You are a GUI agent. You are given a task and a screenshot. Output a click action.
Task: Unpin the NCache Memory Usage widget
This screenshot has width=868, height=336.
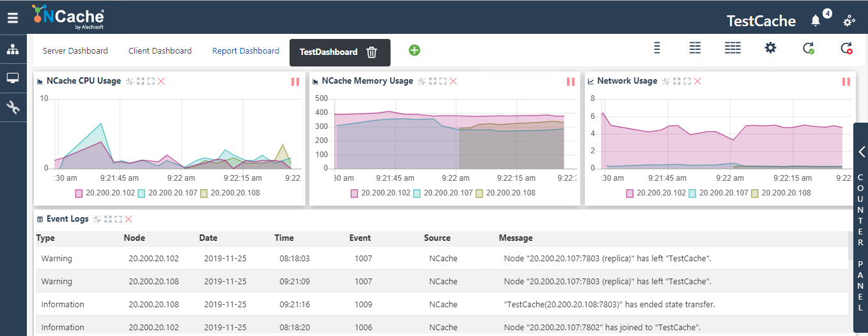[x=422, y=81]
